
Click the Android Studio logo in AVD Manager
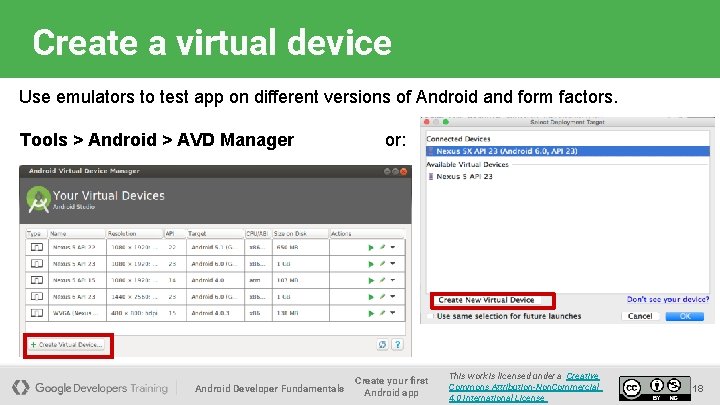point(38,200)
